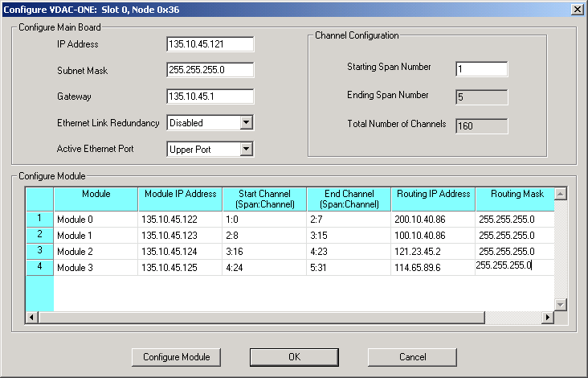The height and width of the screenshot is (378, 588).
Task: Cancel the configuration dialog
Action: 412,357
